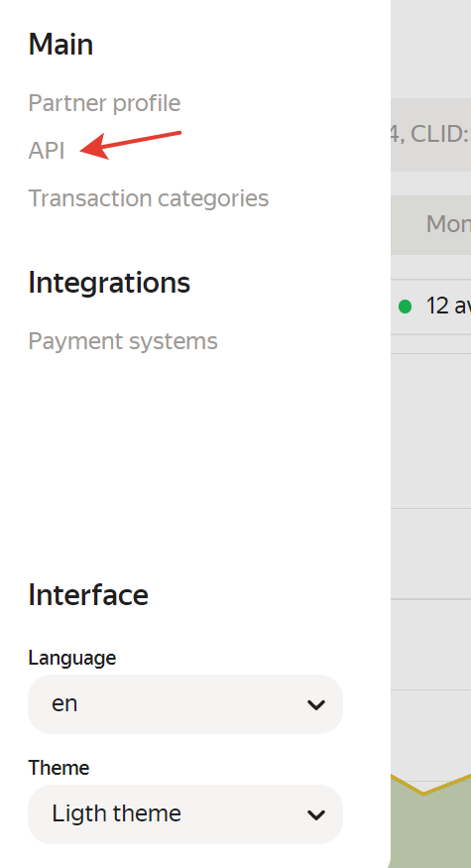This screenshot has width=471, height=868.
Task: Open the API settings link
Action: click(47, 151)
